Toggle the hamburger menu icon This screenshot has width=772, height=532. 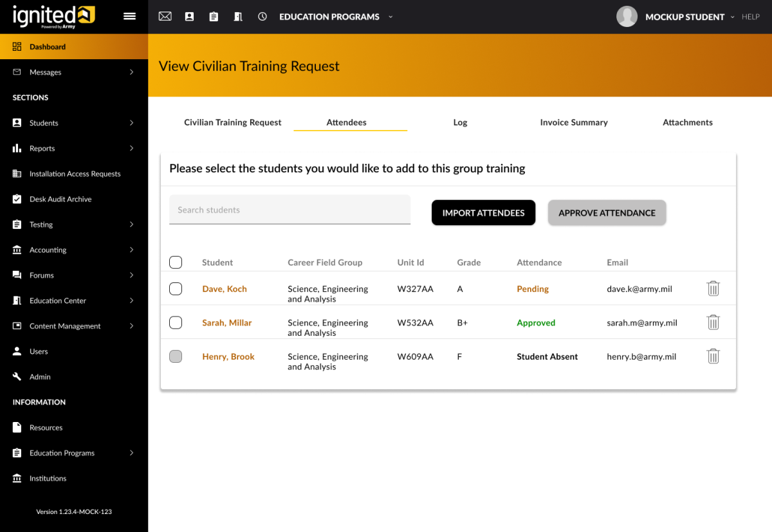[x=129, y=17]
